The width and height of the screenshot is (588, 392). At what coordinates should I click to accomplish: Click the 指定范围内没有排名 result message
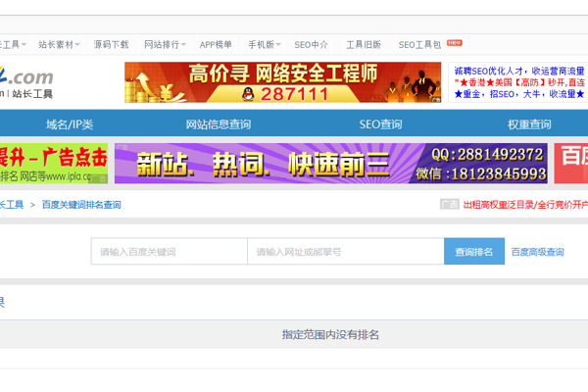tap(330, 334)
